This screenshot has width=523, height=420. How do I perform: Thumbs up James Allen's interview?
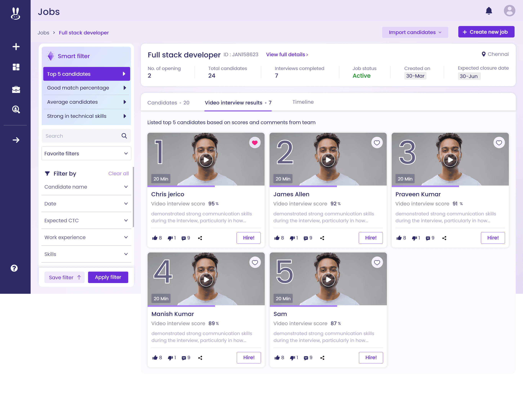pyautogui.click(x=277, y=238)
